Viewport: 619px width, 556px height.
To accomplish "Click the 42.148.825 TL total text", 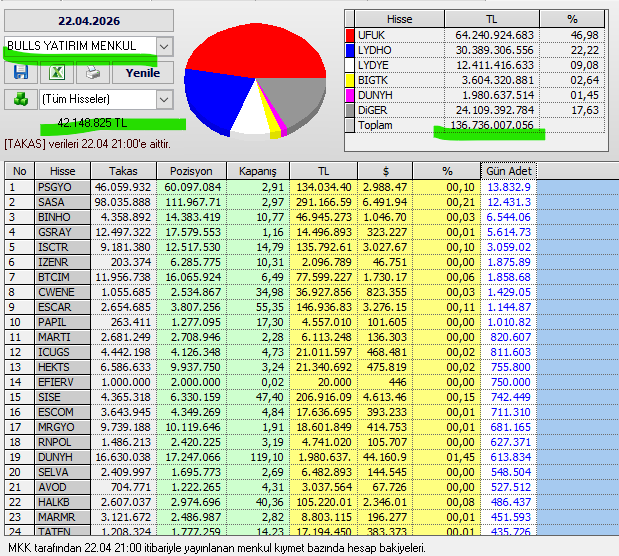I will coord(92,123).
